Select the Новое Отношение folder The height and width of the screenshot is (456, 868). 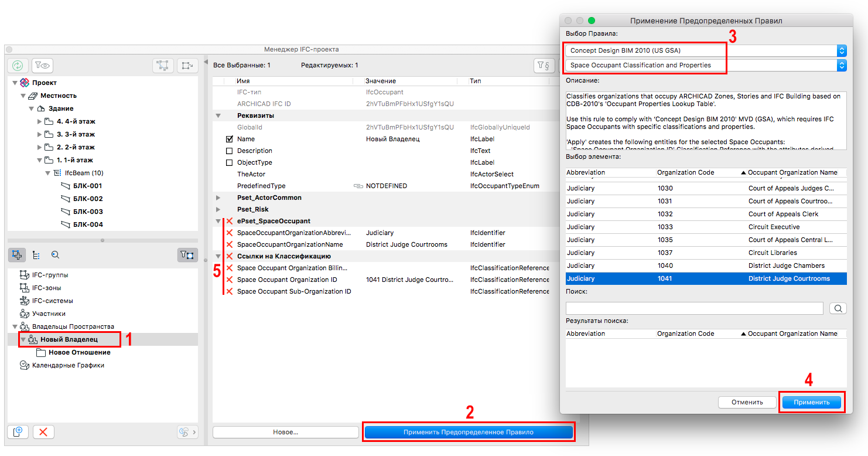80,352
